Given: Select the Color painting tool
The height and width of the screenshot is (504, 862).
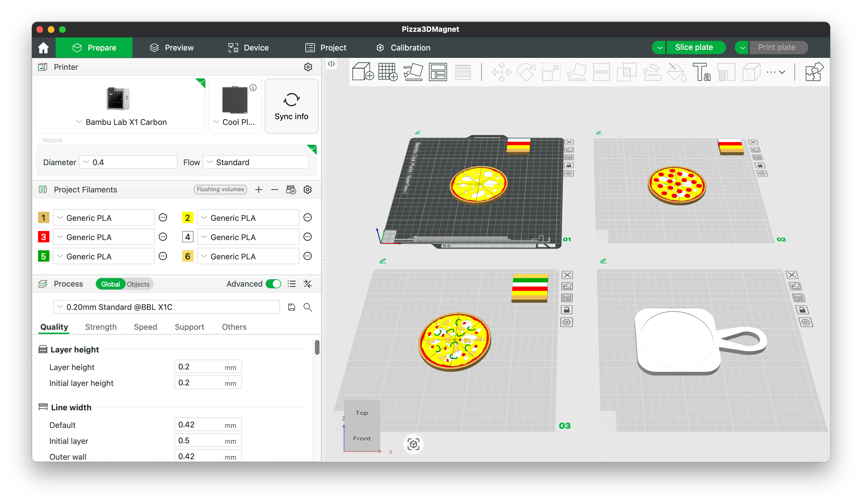Looking at the screenshot, I should click(677, 72).
